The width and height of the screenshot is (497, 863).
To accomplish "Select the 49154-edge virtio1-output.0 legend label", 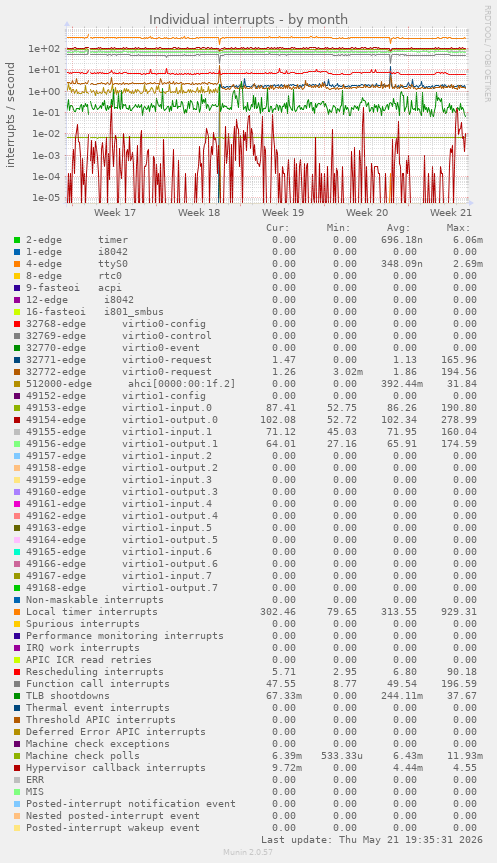I will (122, 420).
